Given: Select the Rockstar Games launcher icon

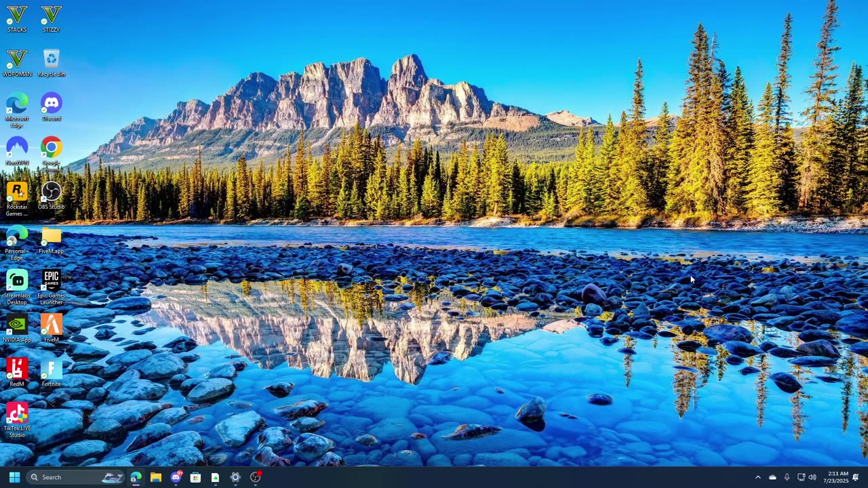Looking at the screenshot, I should point(17,199).
